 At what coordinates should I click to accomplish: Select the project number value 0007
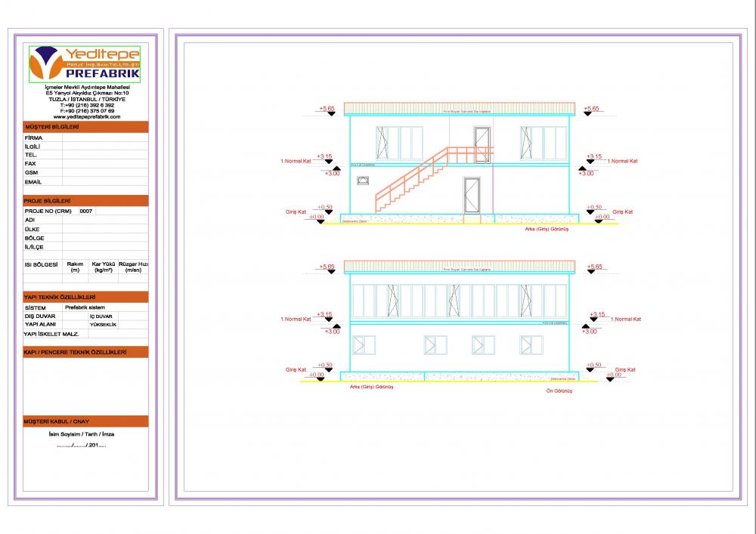click(x=86, y=211)
